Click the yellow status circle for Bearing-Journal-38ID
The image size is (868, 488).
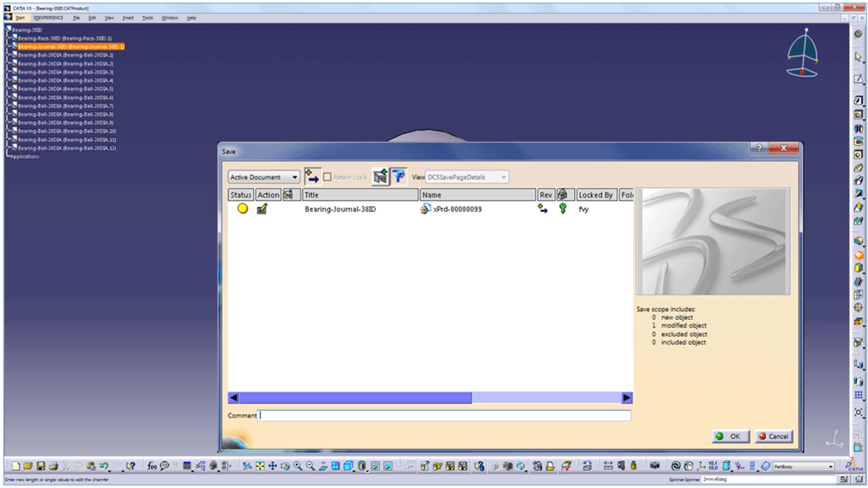tap(243, 208)
